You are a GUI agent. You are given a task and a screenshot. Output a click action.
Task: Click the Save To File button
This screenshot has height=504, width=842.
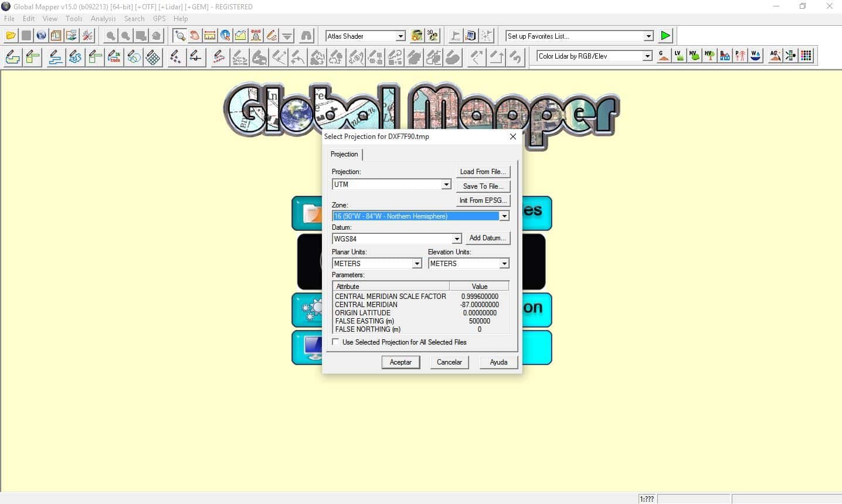click(483, 186)
